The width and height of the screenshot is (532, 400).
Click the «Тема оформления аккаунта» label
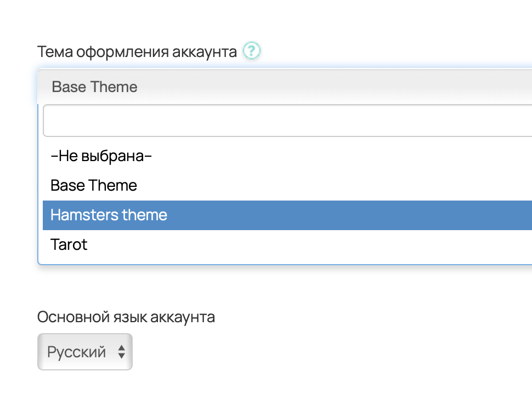pyautogui.click(x=137, y=52)
